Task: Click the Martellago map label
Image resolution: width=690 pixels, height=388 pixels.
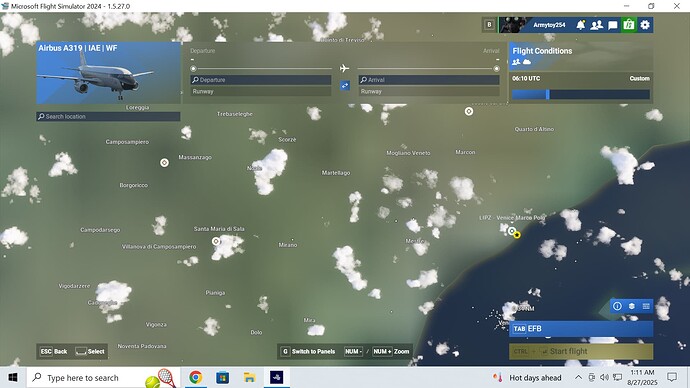Action: pos(336,173)
